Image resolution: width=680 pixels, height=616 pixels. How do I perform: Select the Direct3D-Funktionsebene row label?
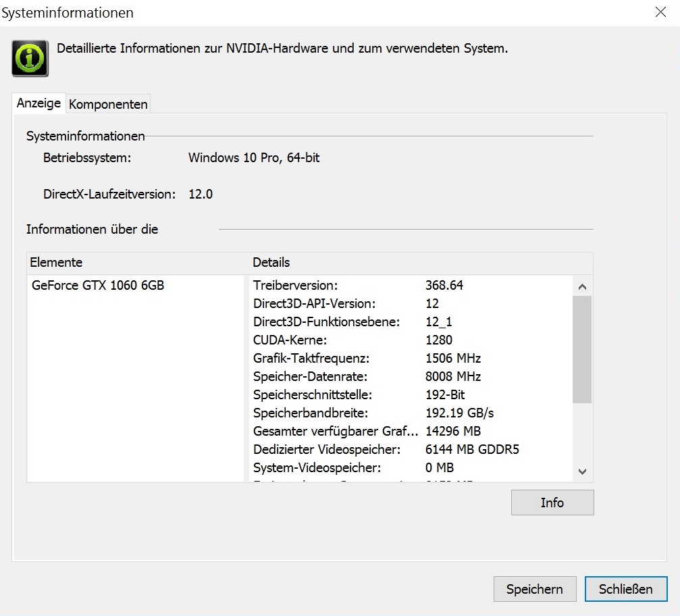pyautogui.click(x=327, y=322)
